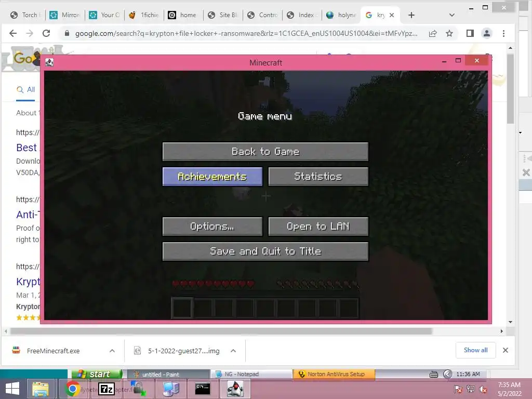Click the page scroll down arrow
The height and width of the screenshot is (399, 532).
pyautogui.click(x=510, y=322)
